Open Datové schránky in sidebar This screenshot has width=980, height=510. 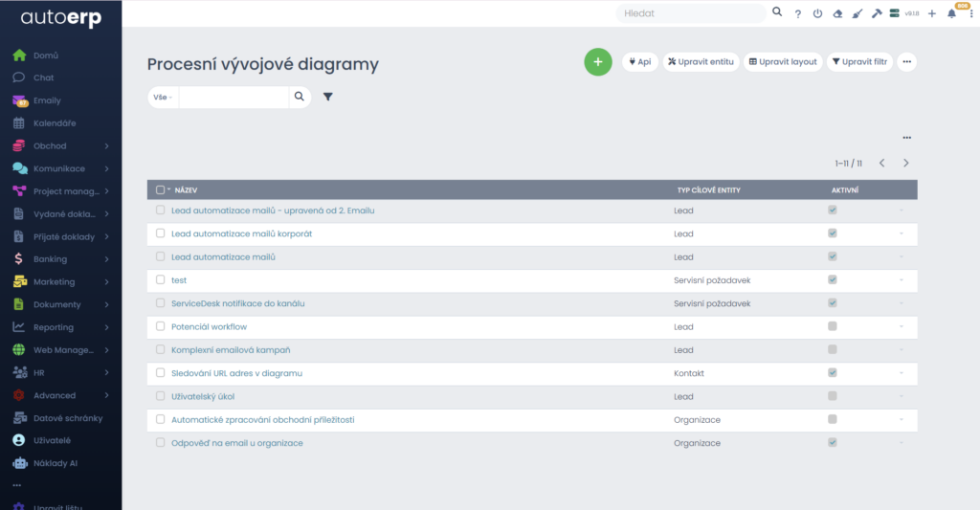pyautogui.click(x=67, y=418)
